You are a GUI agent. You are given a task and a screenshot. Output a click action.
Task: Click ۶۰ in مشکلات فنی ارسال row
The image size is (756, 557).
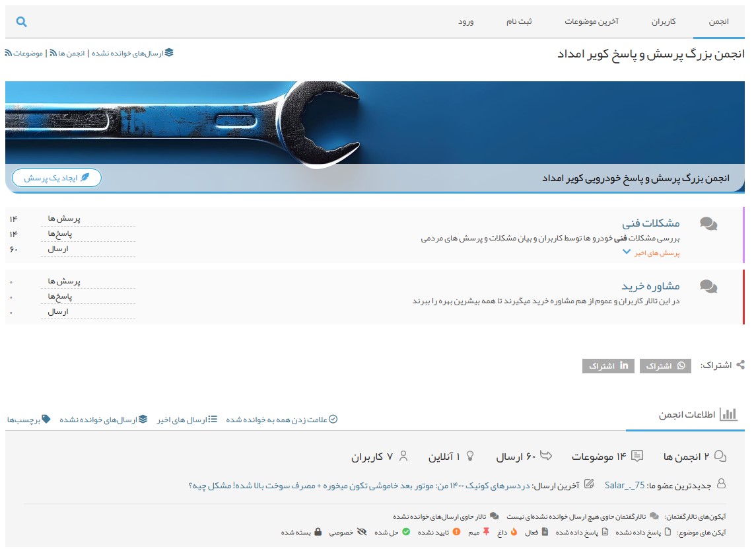click(x=13, y=249)
